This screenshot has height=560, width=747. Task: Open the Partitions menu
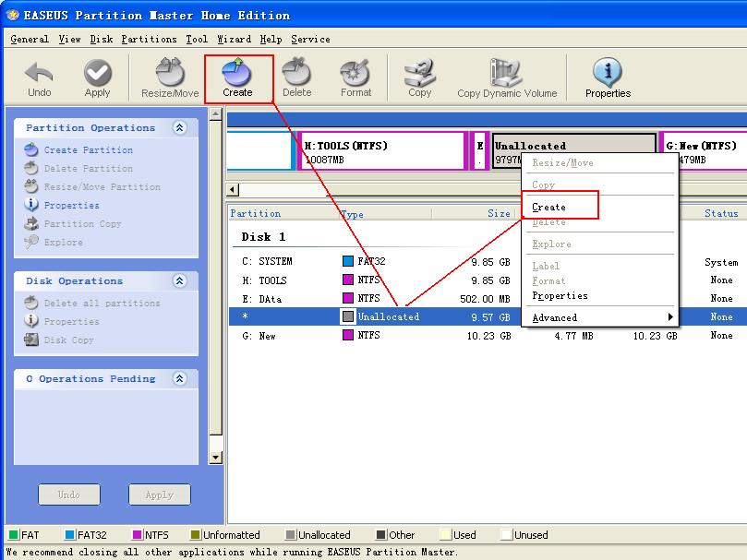[149, 39]
